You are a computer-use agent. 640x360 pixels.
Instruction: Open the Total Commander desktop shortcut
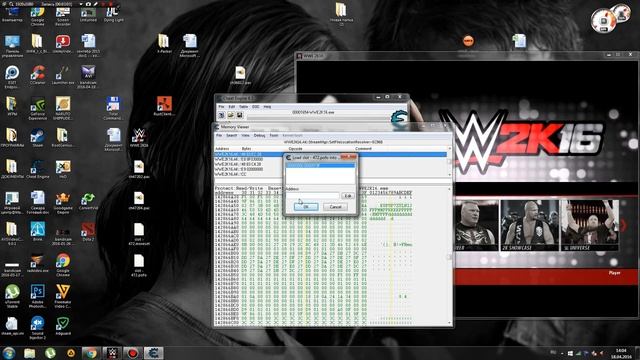[113, 108]
